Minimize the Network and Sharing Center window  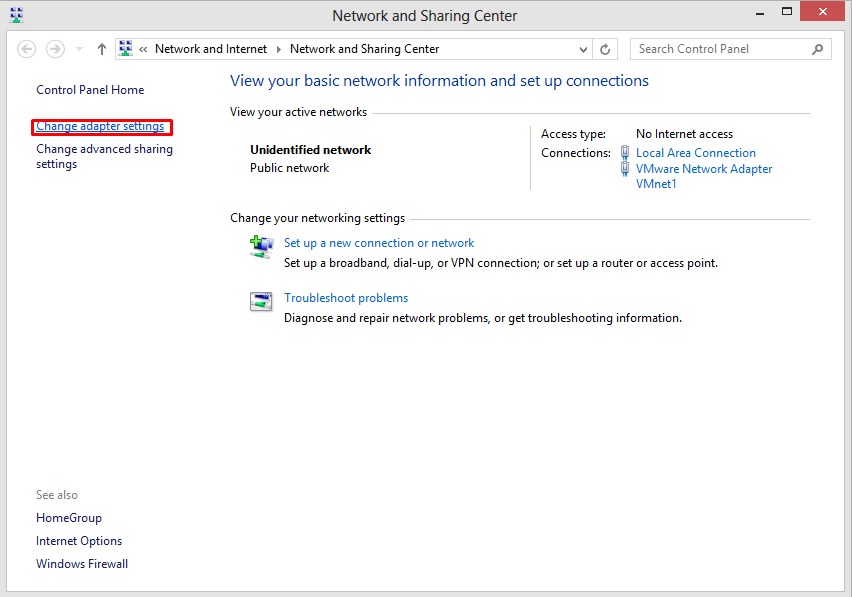760,13
